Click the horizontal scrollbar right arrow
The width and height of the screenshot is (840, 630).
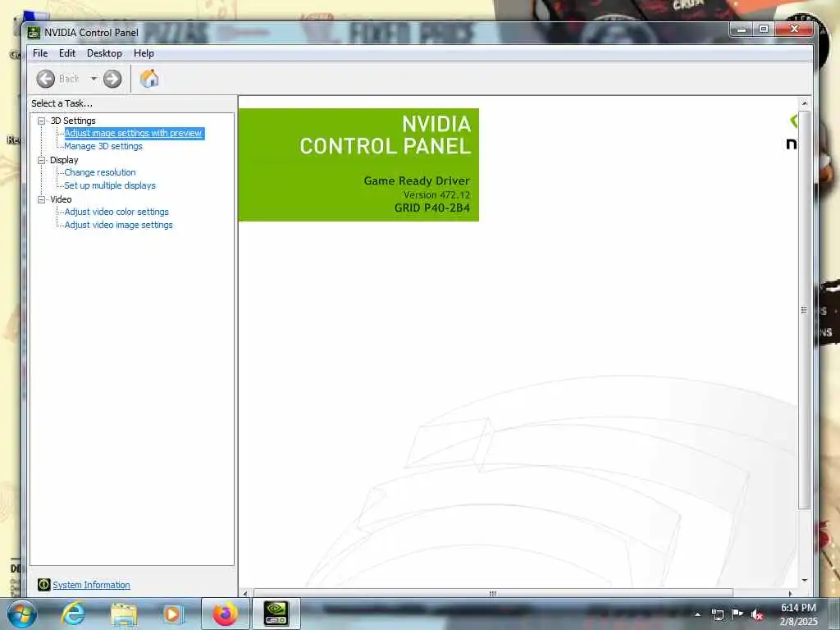pos(790,594)
